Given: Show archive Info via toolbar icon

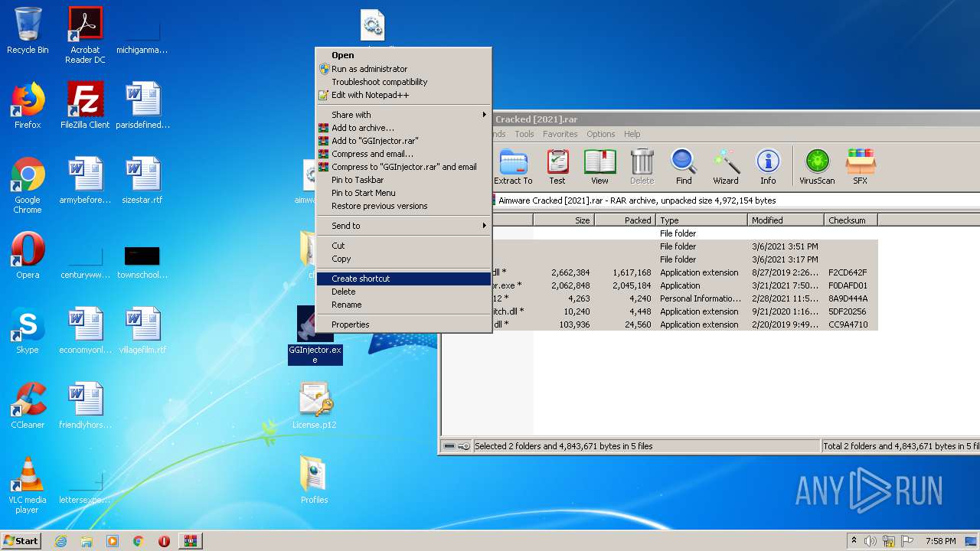Looking at the screenshot, I should point(768,167).
